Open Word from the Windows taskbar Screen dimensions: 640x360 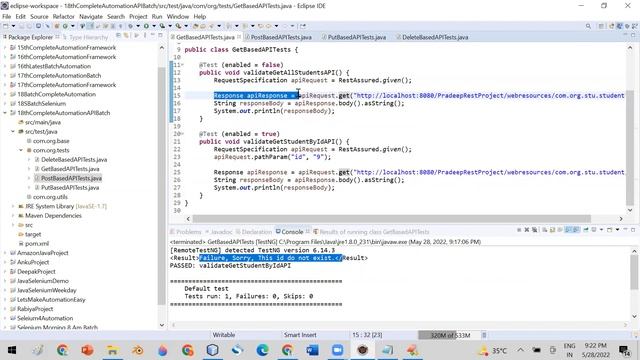312,350
